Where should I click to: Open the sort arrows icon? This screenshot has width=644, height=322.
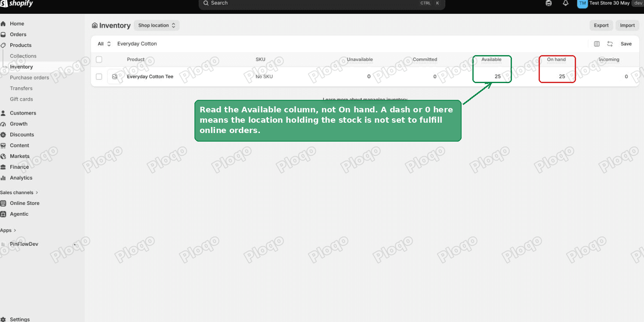[610, 44]
